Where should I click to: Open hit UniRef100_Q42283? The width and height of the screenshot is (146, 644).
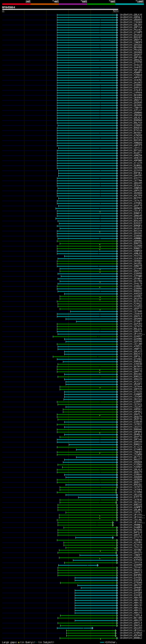(131, 628)
